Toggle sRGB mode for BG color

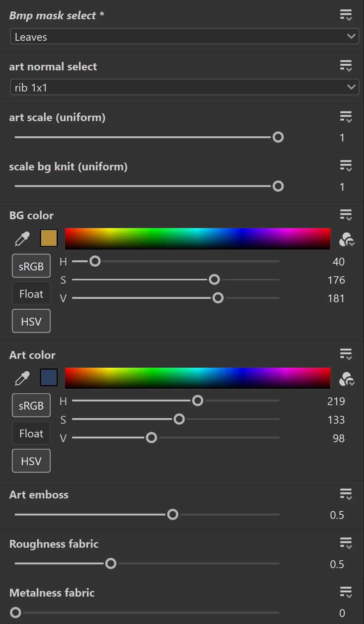coord(31,266)
